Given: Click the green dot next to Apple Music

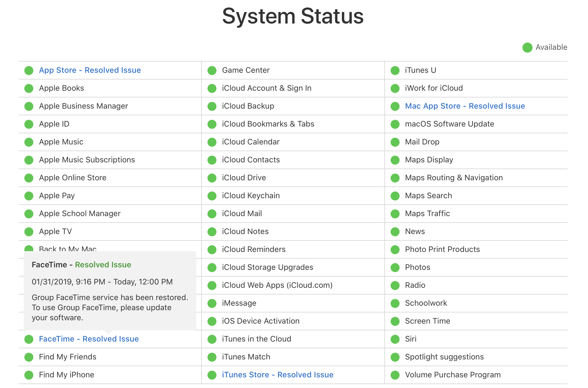Looking at the screenshot, I should pyautogui.click(x=29, y=142).
